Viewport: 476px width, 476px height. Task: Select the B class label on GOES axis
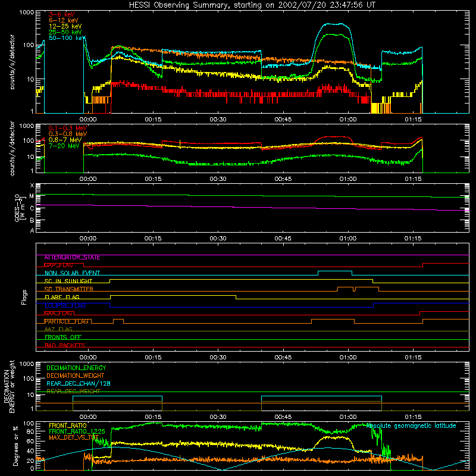[x=32, y=220]
